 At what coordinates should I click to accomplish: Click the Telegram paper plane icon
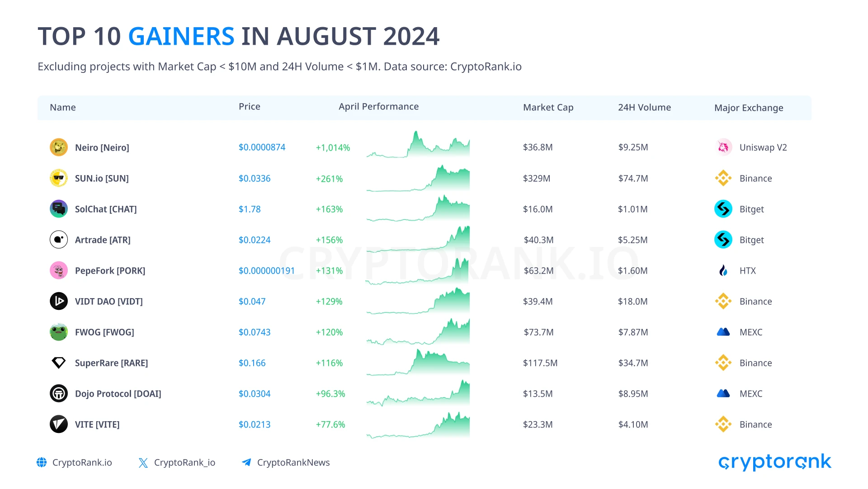tap(246, 462)
